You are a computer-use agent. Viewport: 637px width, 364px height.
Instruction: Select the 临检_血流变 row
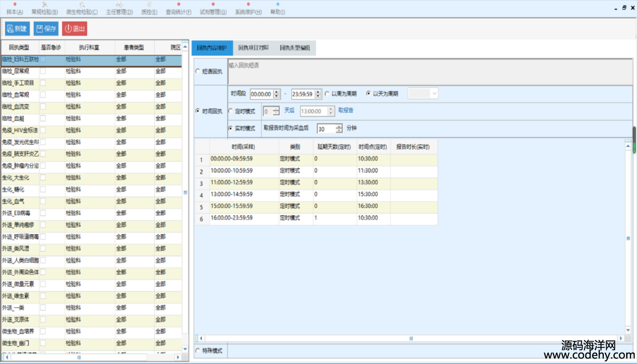pyautogui.click(x=91, y=107)
